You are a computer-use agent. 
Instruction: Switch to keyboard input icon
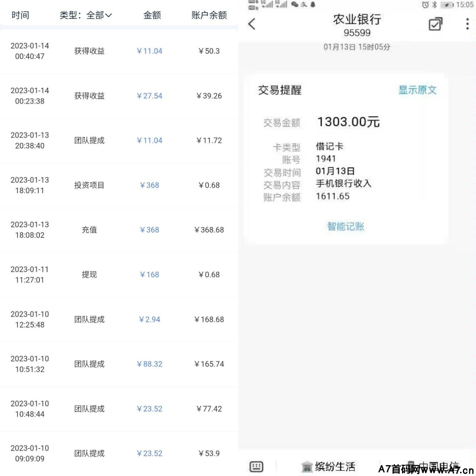click(x=256, y=466)
